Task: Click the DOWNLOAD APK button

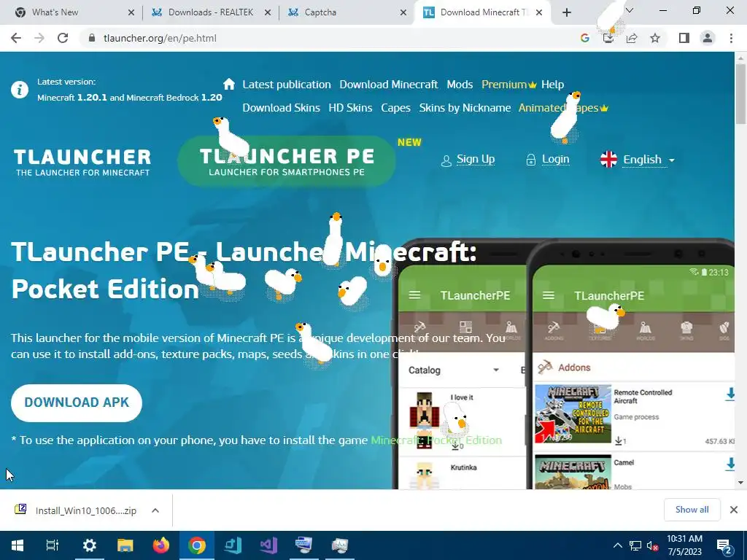Action: [x=77, y=402]
